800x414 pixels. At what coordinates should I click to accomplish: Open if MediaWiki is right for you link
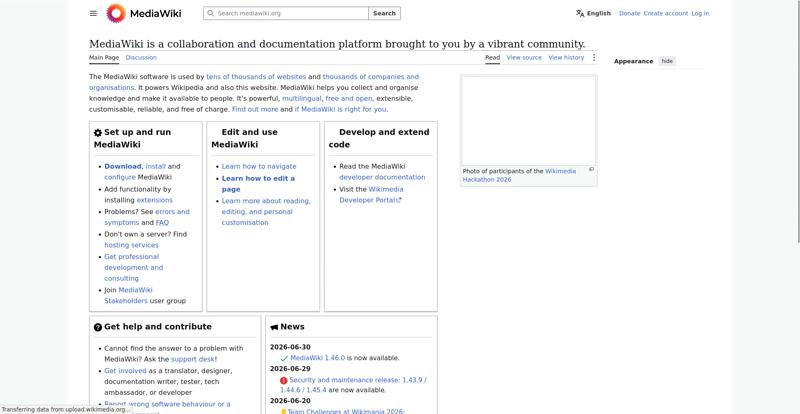click(340, 109)
